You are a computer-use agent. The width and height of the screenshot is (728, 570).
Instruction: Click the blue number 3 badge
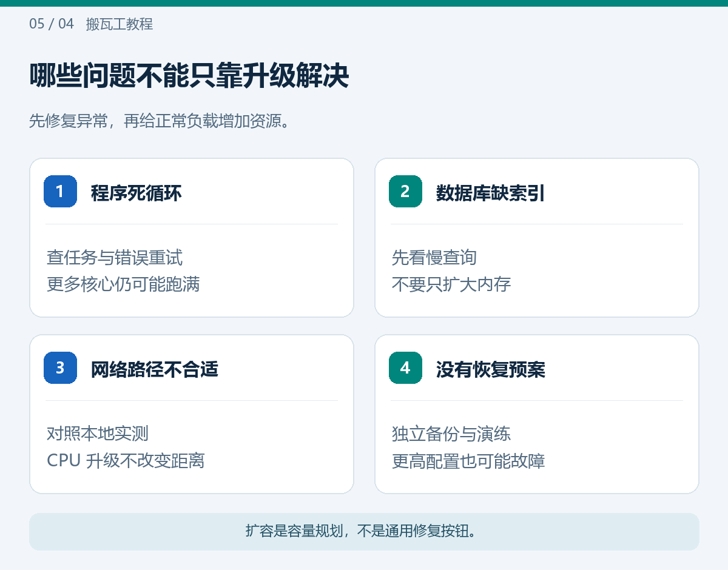[x=60, y=368]
